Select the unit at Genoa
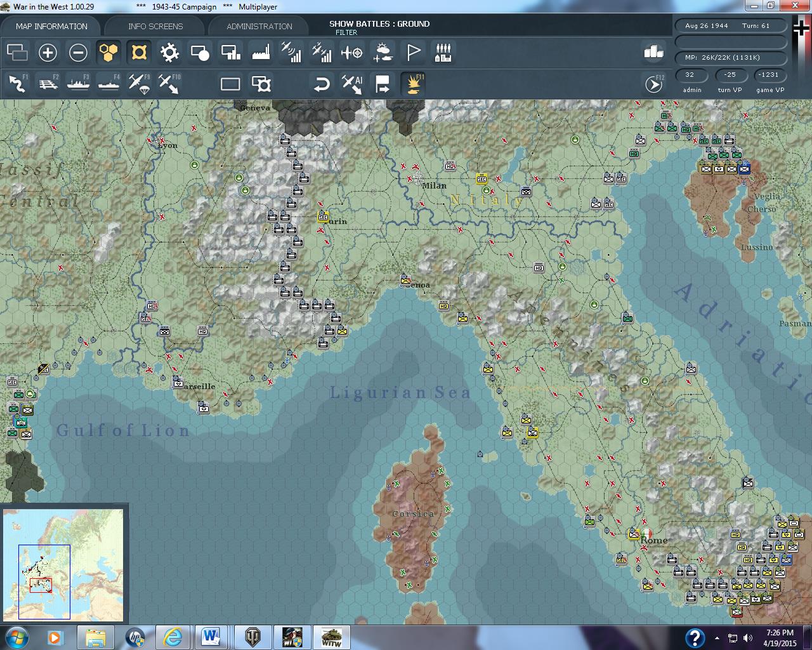Screen dimensions: 812x650 405,280
